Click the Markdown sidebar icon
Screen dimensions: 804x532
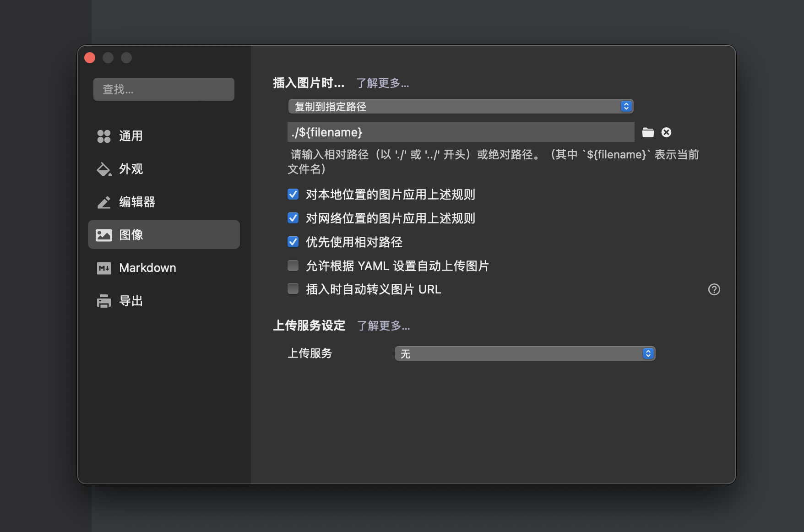tap(104, 268)
